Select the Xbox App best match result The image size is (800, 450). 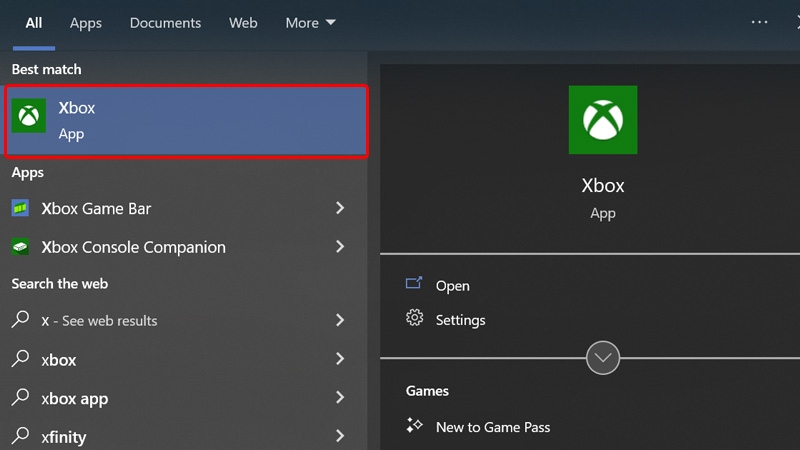click(x=187, y=121)
